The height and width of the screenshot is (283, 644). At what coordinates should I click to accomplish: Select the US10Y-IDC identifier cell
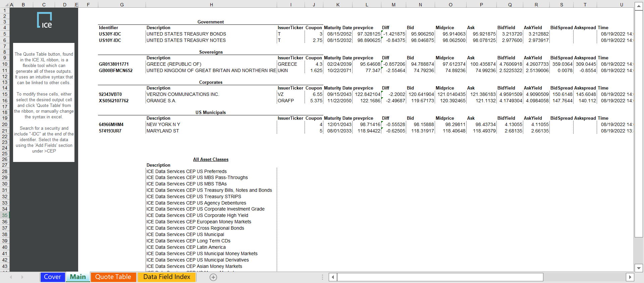tap(122, 40)
